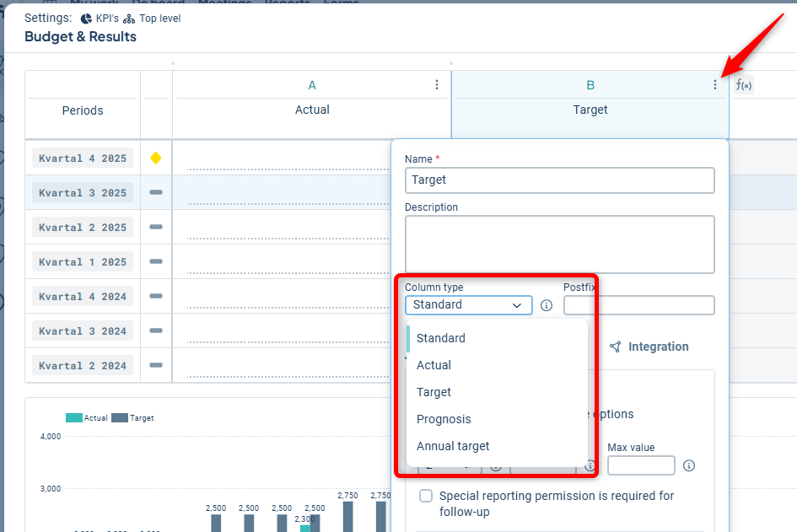
Task: Pick Prognosis in the column type list
Action: (x=444, y=419)
